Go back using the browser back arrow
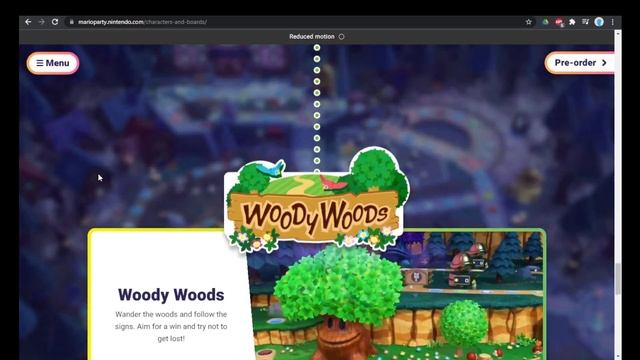Viewport: 640px width, 360px height. tap(28, 22)
